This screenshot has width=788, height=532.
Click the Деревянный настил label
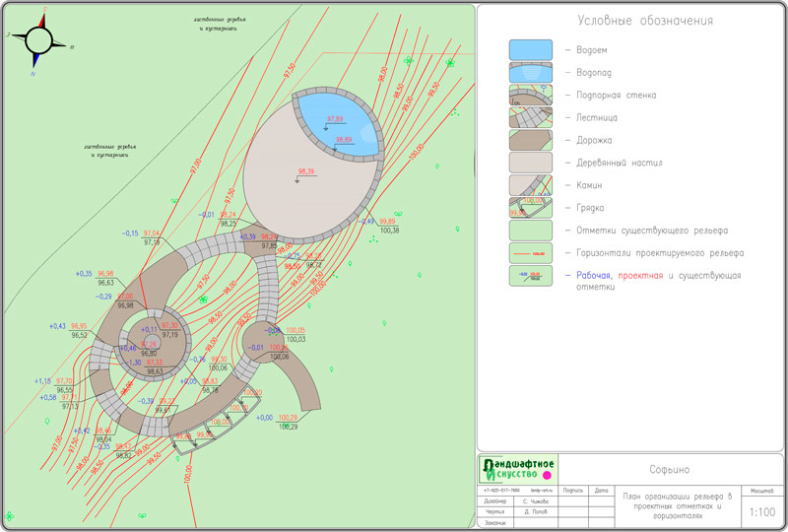[620, 163]
